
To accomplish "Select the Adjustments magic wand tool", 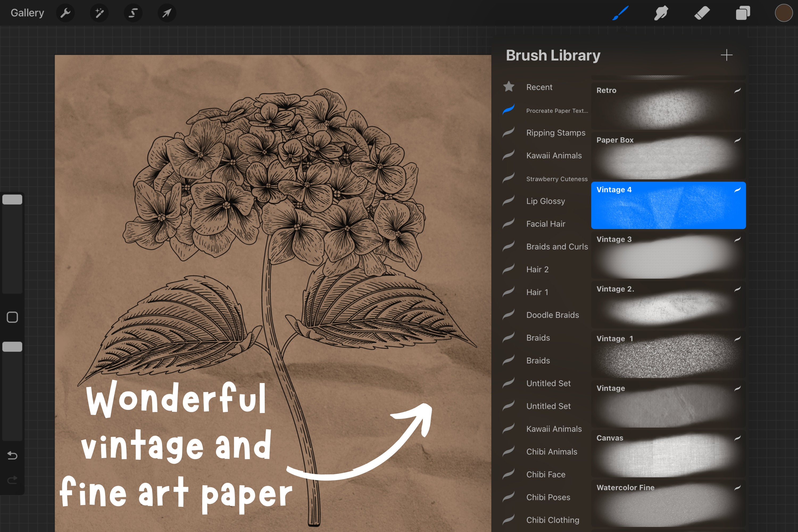I will pyautogui.click(x=99, y=13).
